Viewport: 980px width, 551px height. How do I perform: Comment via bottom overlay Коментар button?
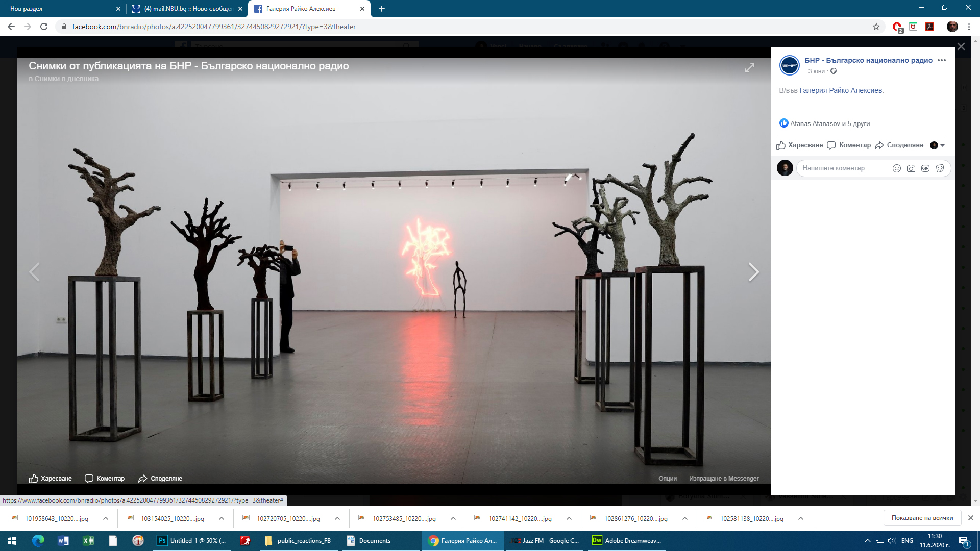click(105, 479)
